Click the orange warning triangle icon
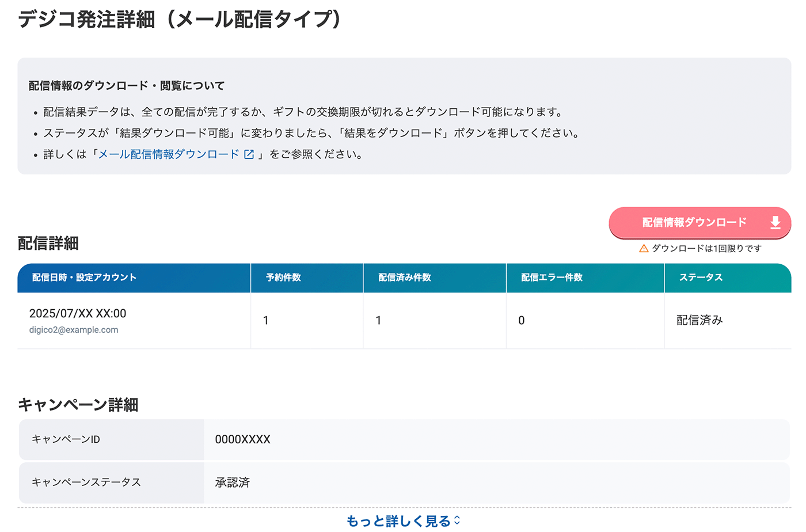806x532 pixels. [x=644, y=249]
